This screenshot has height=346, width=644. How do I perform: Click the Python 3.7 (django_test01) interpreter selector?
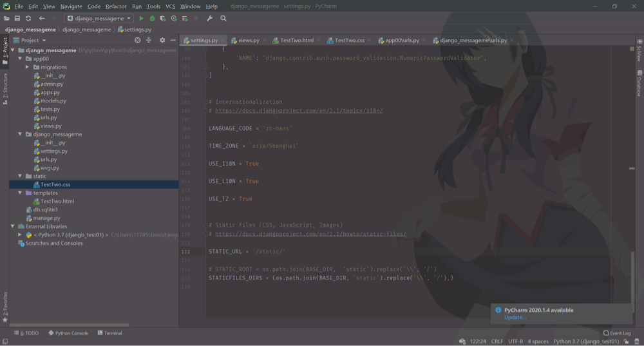point(586,341)
